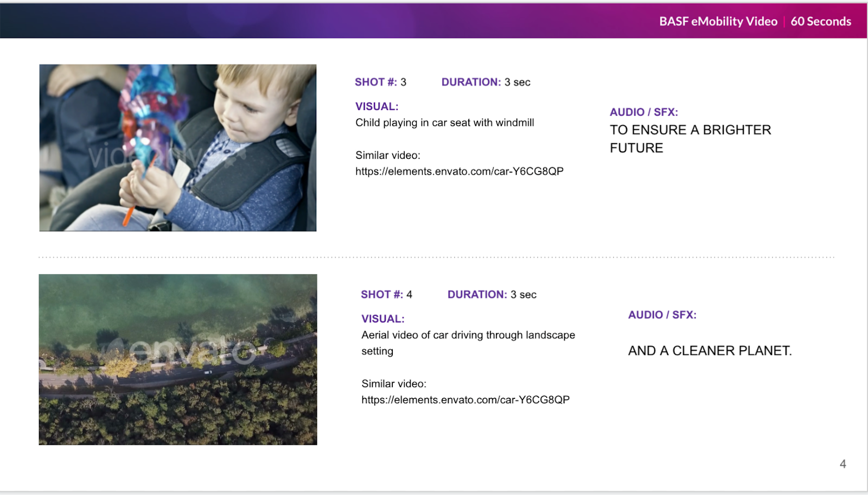The width and height of the screenshot is (868, 495).
Task: Select the "SHOT #: 3" label
Action: [x=380, y=82]
